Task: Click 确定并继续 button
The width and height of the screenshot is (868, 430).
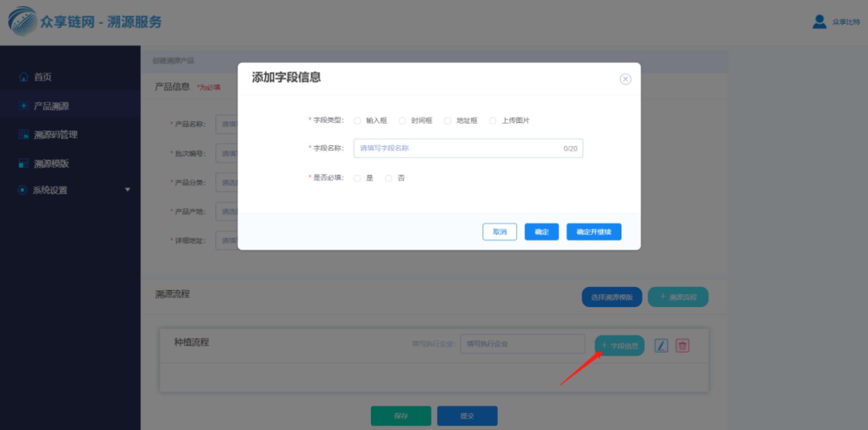Action: (x=594, y=232)
